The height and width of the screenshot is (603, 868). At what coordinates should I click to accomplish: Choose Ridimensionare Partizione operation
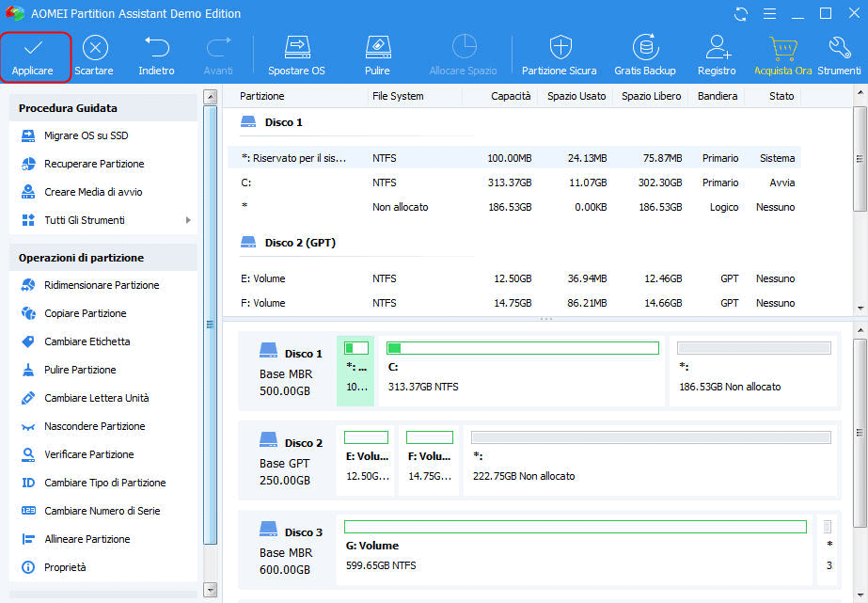pos(102,285)
